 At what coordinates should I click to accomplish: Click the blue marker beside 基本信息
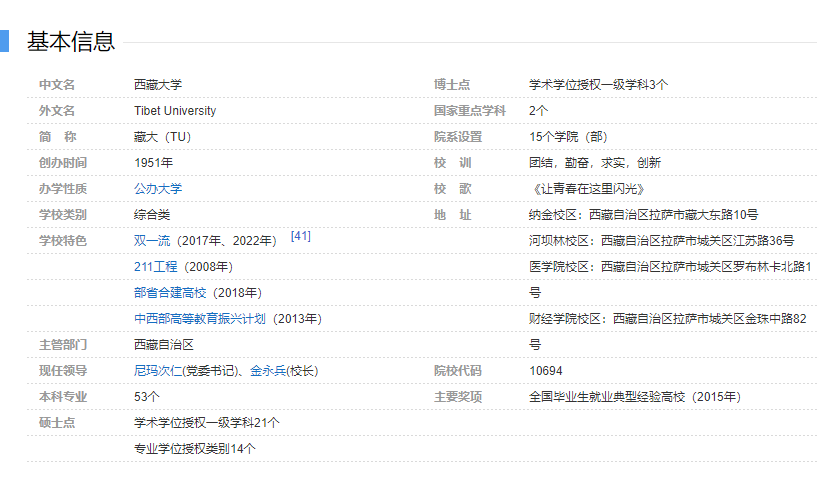[4, 41]
